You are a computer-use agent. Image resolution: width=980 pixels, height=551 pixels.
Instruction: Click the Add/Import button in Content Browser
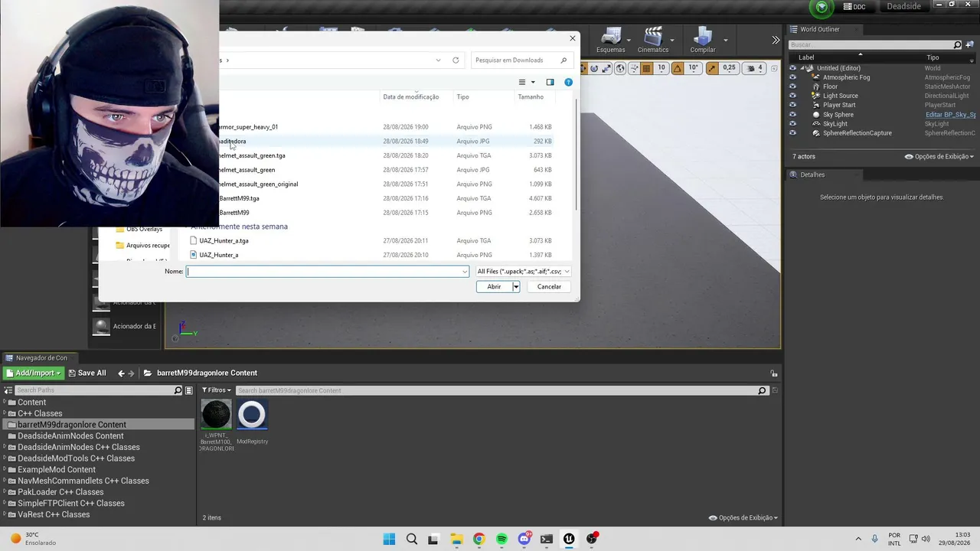click(x=33, y=373)
